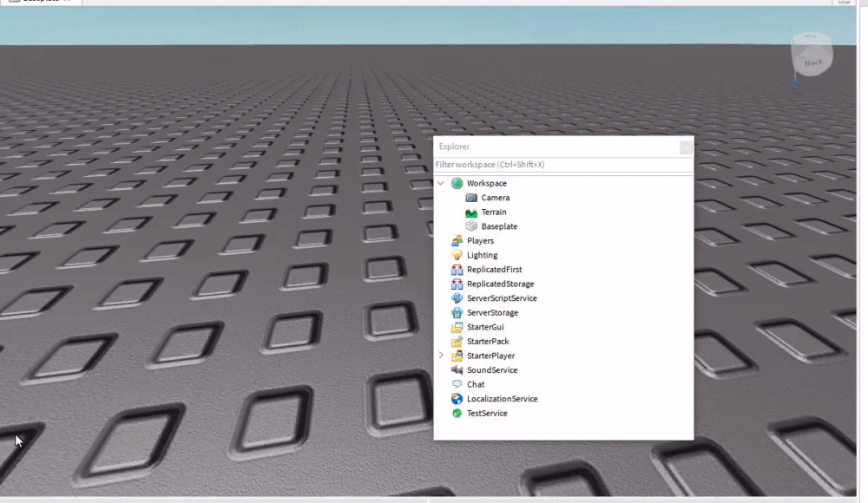
Task: Select the StarterPlayer label
Action: (491, 356)
